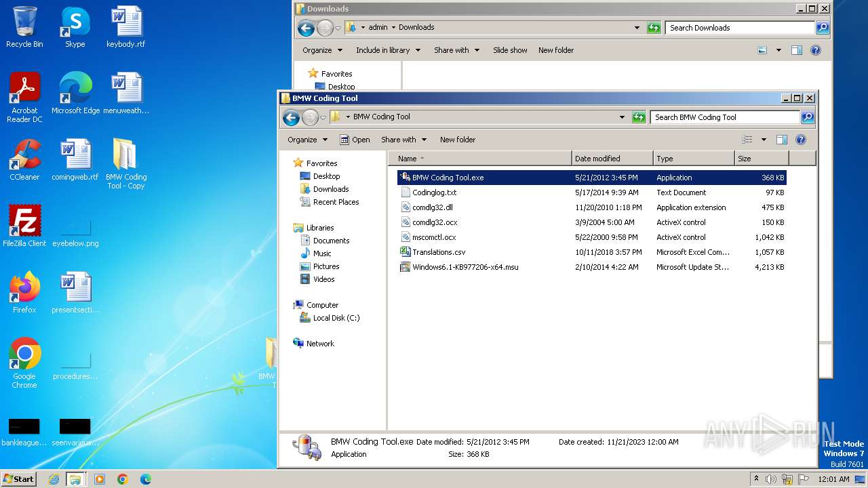The height and width of the screenshot is (488, 868).
Task: Open the CCleaner desktop shortcut
Action: [x=24, y=160]
